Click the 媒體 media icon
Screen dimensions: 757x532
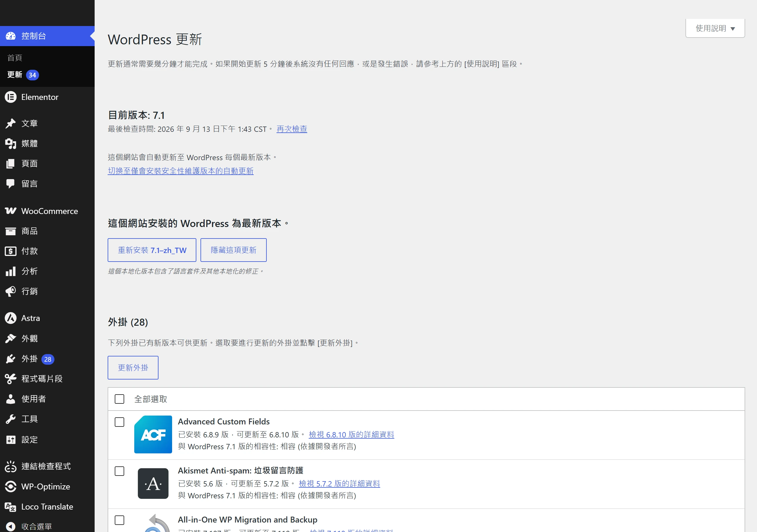pos(11,143)
